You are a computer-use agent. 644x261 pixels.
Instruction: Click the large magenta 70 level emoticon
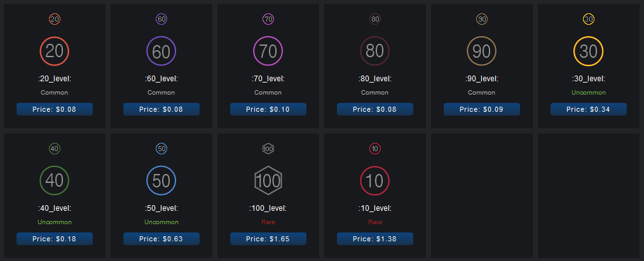click(268, 51)
